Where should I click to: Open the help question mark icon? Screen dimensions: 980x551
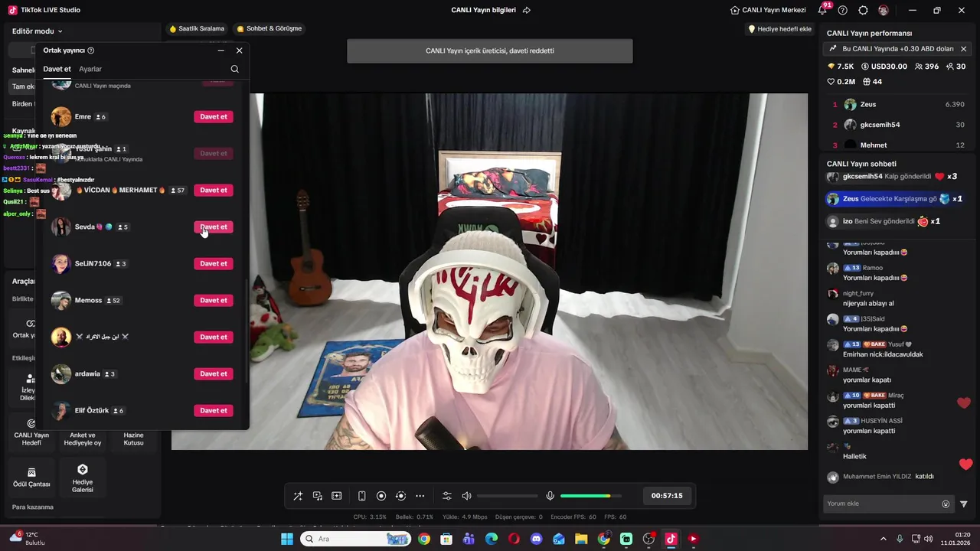pyautogui.click(x=843, y=10)
